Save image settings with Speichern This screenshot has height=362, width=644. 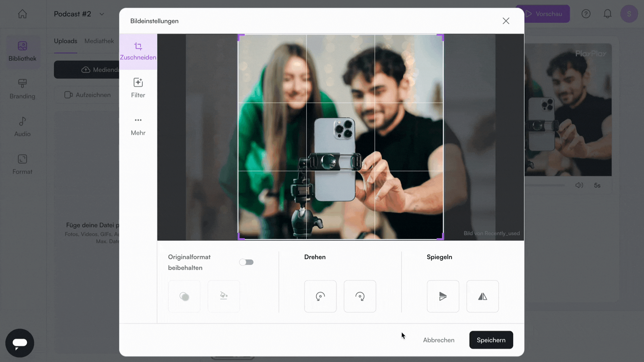tap(491, 340)
